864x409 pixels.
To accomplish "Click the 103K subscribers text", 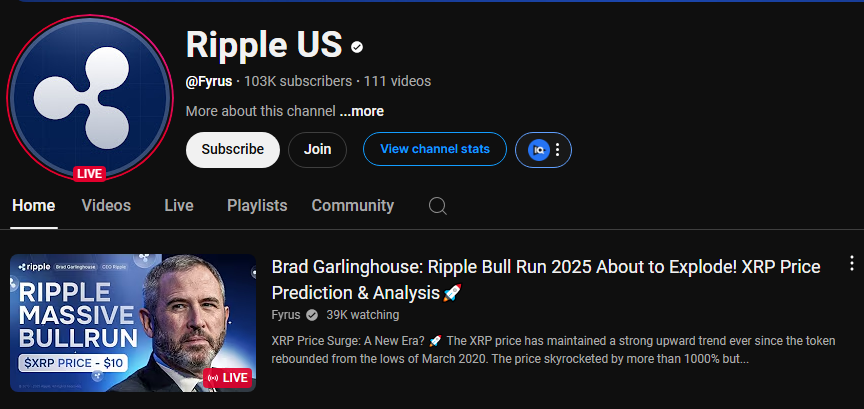I will 298,82.
